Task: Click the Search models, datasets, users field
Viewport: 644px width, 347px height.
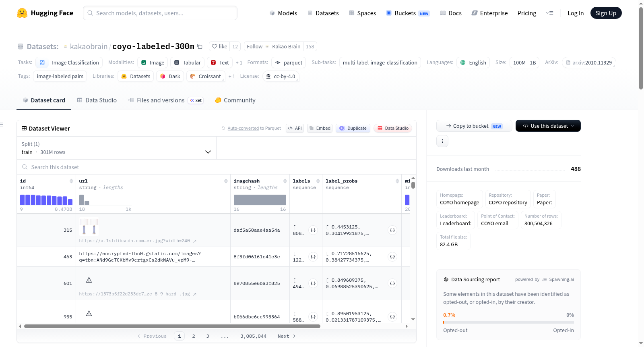Action: coord(160,13)
